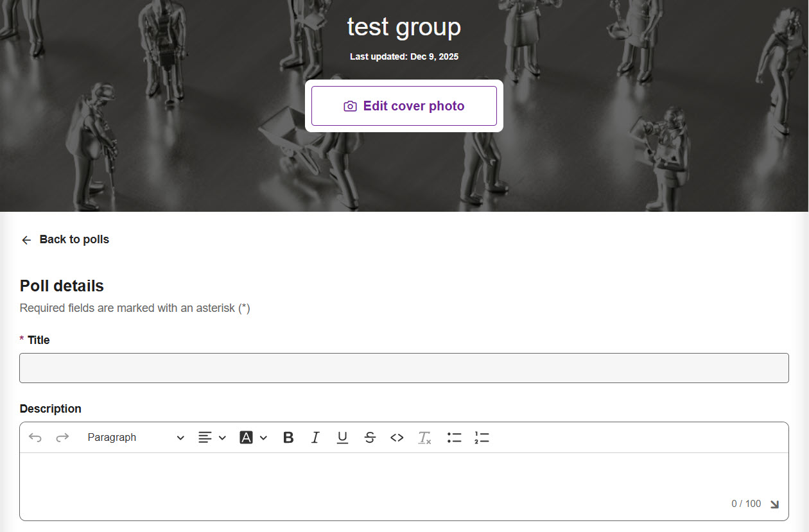Toggle bold formatting
This screenshot has height=532, width=809.
click(x=288, y=438)
